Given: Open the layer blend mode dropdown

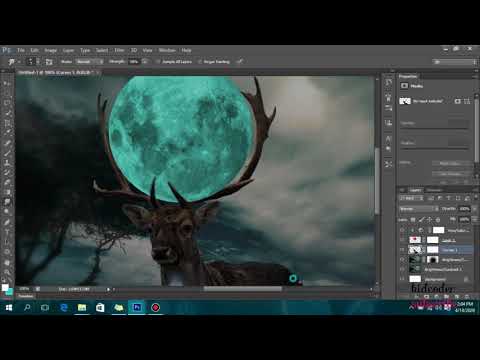Looking at the screenshot, I should (x=419, y=209).
